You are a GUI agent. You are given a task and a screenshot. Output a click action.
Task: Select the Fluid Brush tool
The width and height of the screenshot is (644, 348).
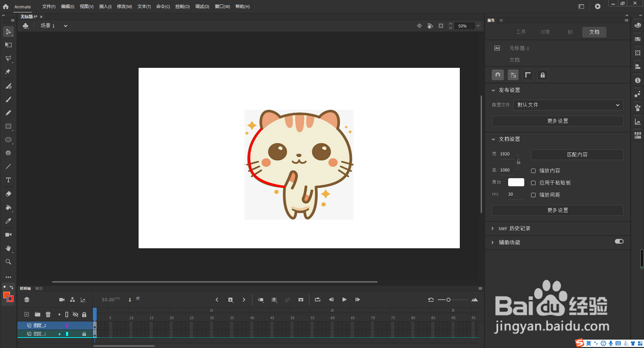pyautogui.click(x=8, y=86)
